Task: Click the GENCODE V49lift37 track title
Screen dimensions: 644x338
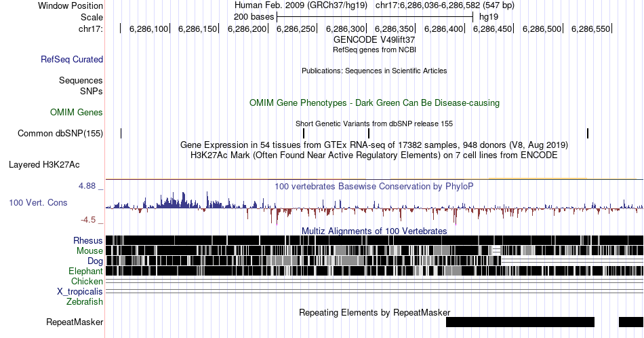Action: 374,40
